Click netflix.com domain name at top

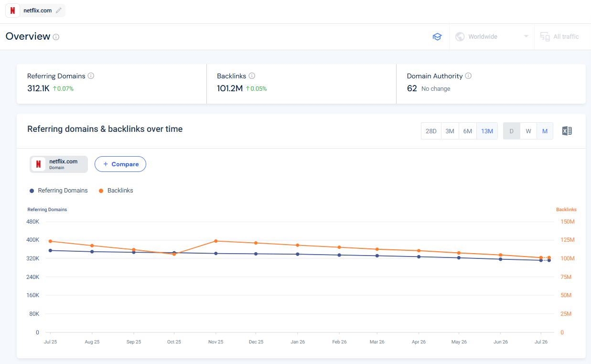pyautogui.click(x=37, y=11)
